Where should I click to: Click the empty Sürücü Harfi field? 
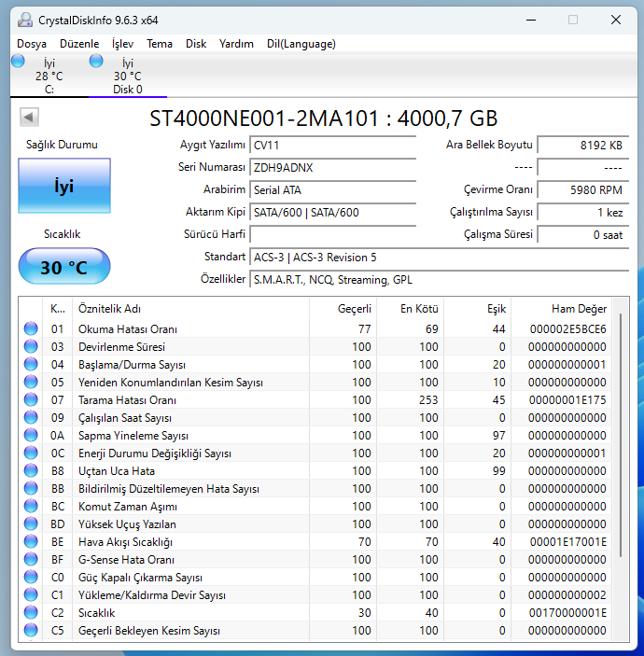[x=333, y=235]
